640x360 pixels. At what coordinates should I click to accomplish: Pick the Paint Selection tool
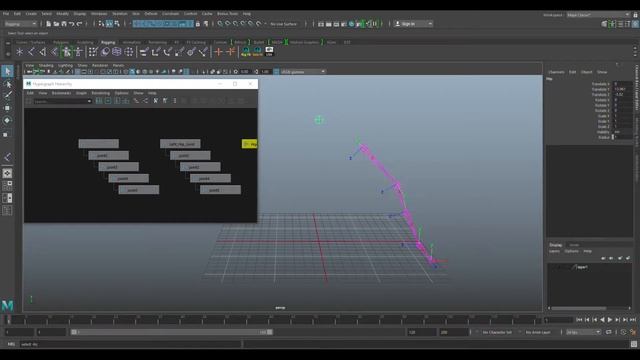7,96
